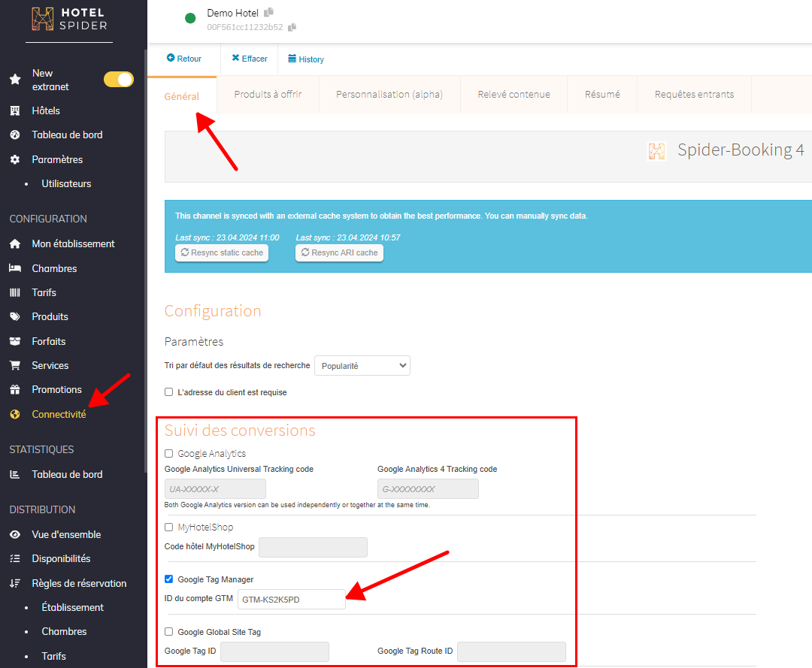
Task: Click the Vue d'ensemble eye icon
Action: tap(14, 534)
